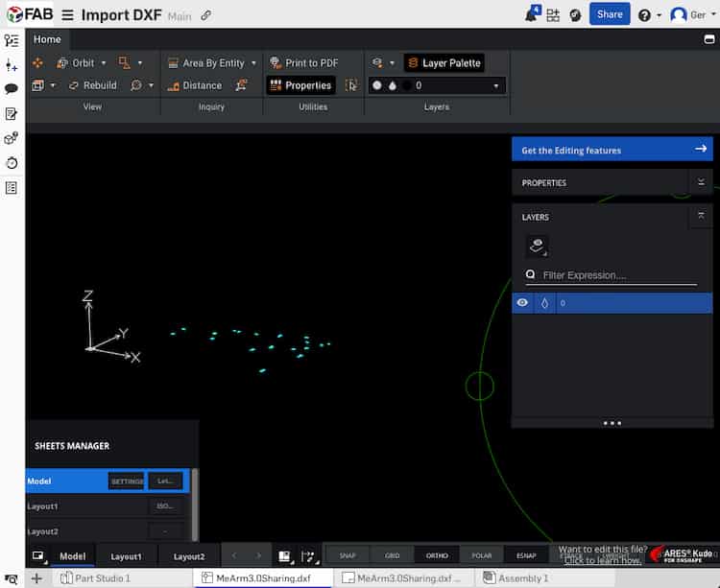Select the get coordinates icon

tap(242, 85)
